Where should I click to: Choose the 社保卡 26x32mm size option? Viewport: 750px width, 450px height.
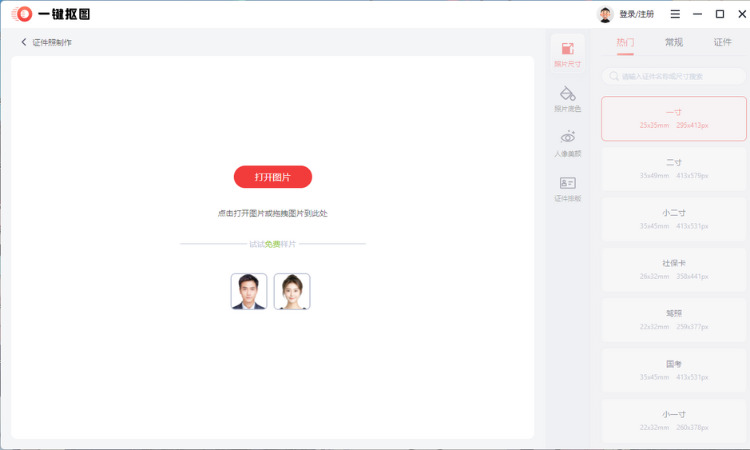(674, 269)
